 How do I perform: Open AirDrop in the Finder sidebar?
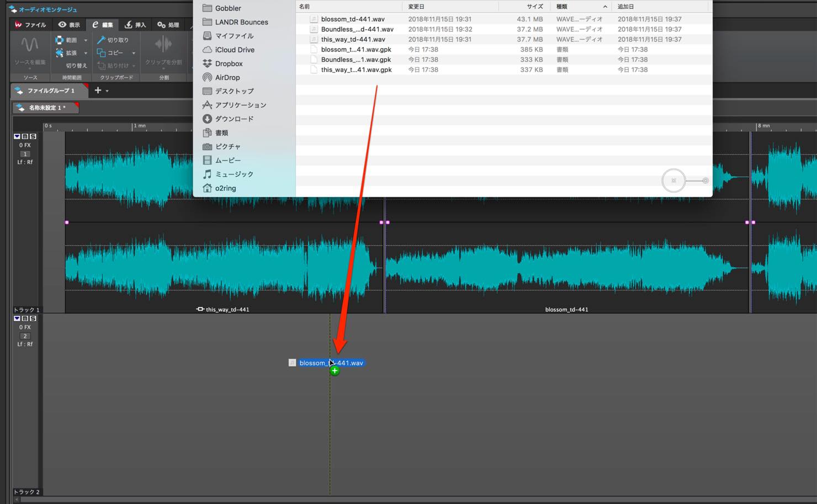(x=227, y=77)
